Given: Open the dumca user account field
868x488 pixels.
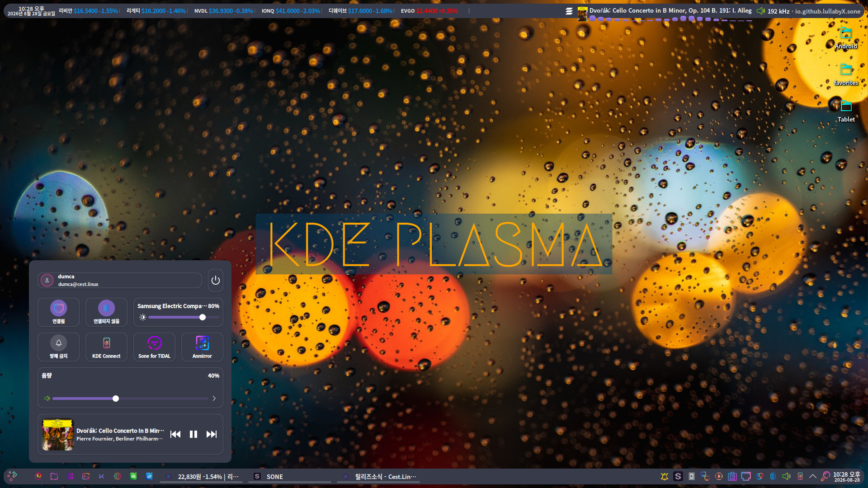Looking at the screenshot, I should pyautogui.click(x=120, y=280).
